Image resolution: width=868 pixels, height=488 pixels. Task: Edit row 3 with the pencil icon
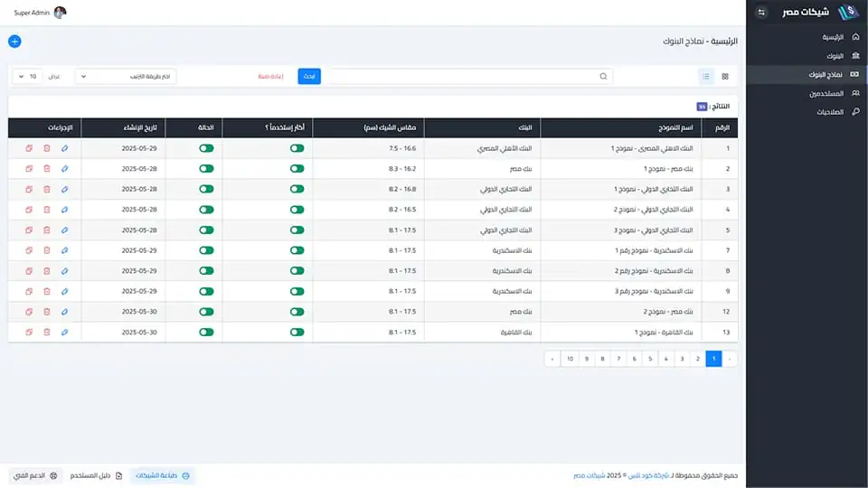[x=65, y=189]
